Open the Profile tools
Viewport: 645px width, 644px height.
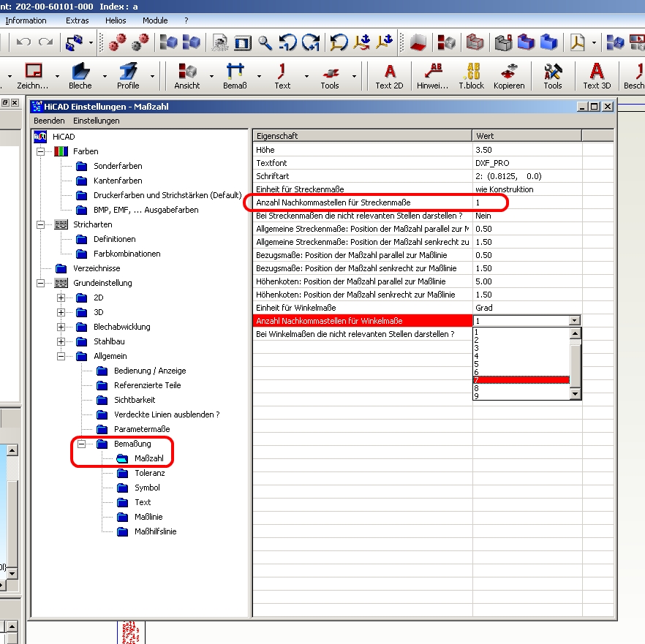[128, 76]
